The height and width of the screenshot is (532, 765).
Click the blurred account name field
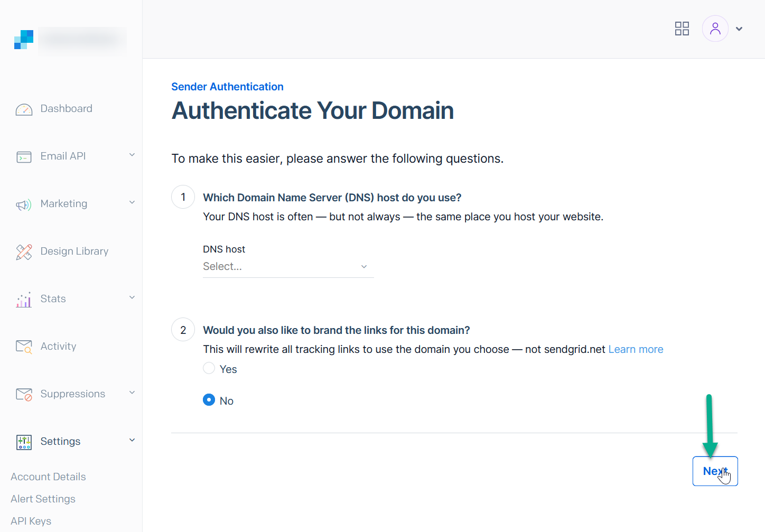[82, 40]
